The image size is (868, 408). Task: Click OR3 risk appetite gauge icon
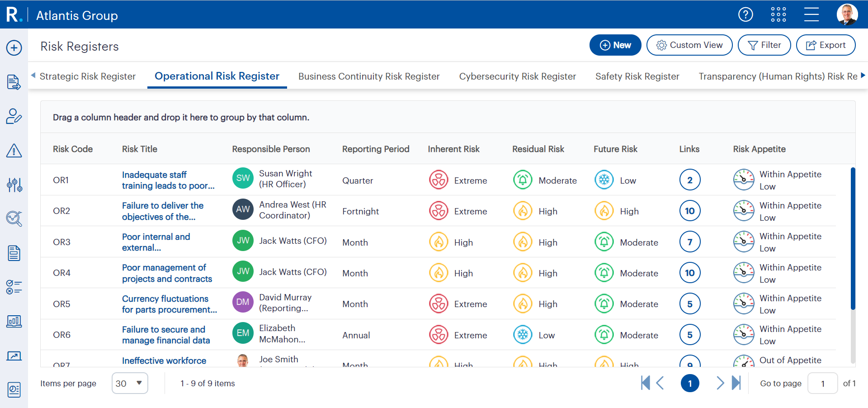click(744, 242)
